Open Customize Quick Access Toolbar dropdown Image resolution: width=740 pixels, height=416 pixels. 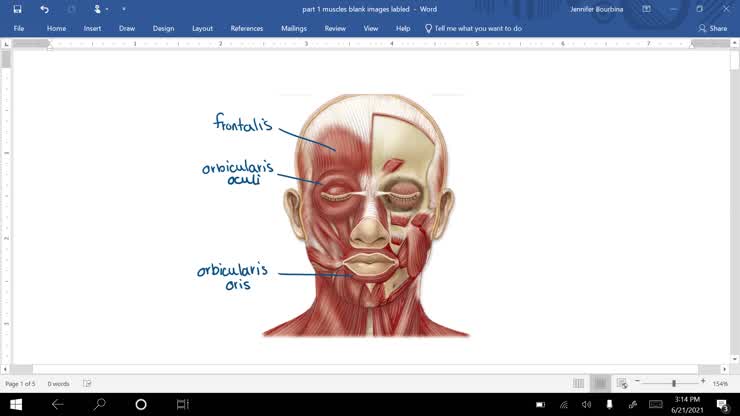pos(124,9)
